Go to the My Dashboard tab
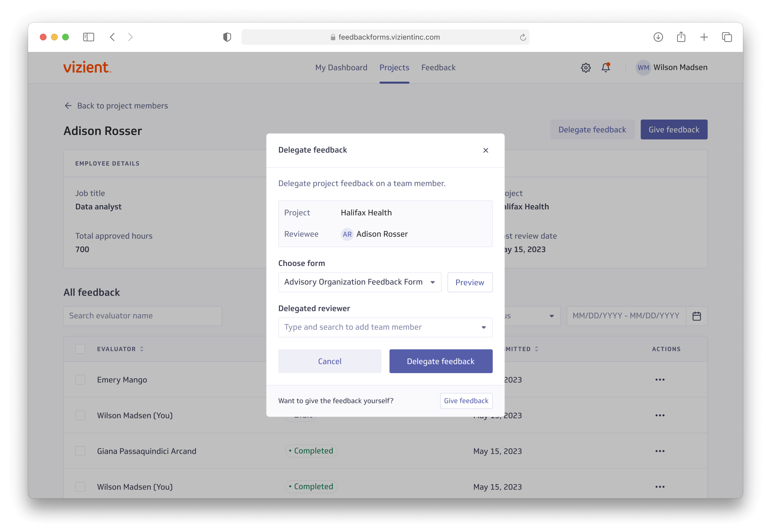Screen dimensions: 771x532 [341, 68]
